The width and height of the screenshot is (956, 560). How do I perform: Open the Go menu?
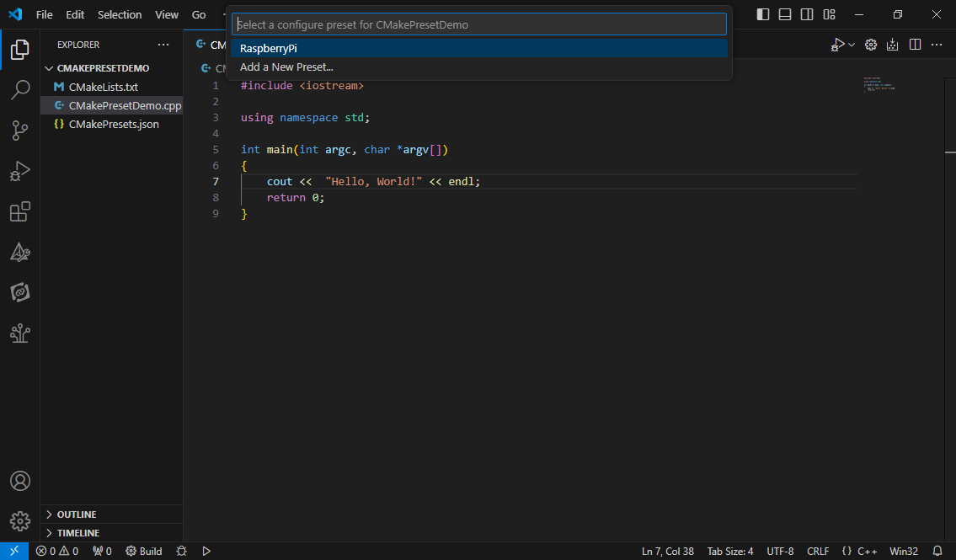click(199, 14)
